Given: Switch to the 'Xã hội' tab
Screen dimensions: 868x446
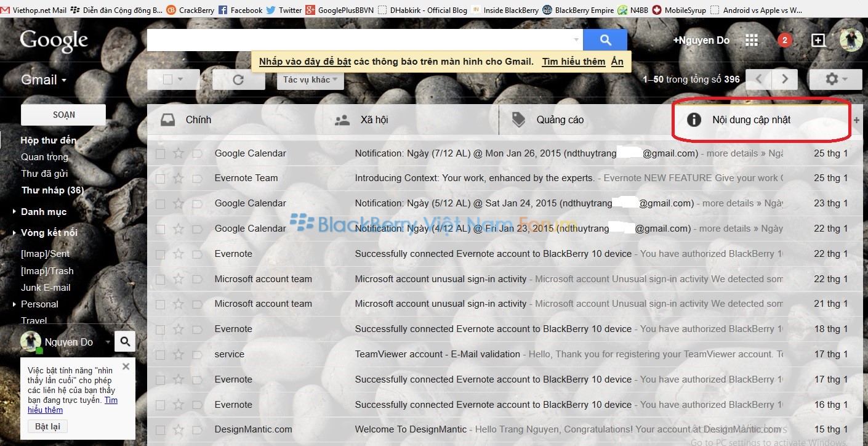Looking at the screenshot, I should click(411, 120).
